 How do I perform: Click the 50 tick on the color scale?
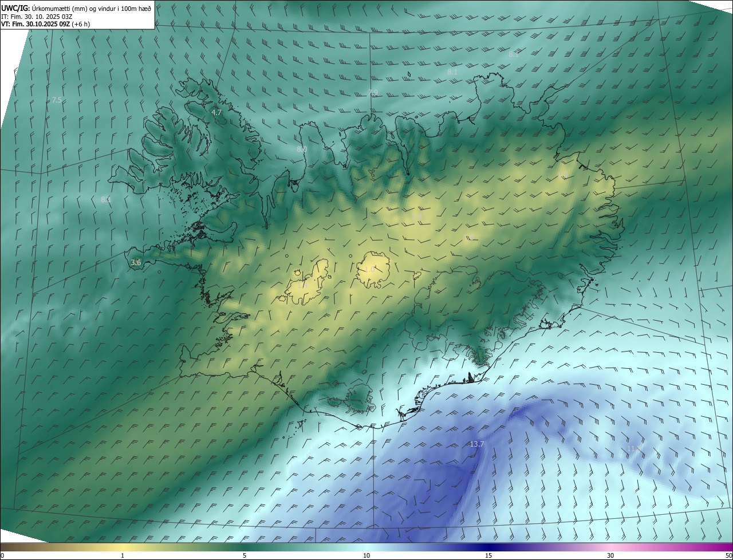point(728,555)
